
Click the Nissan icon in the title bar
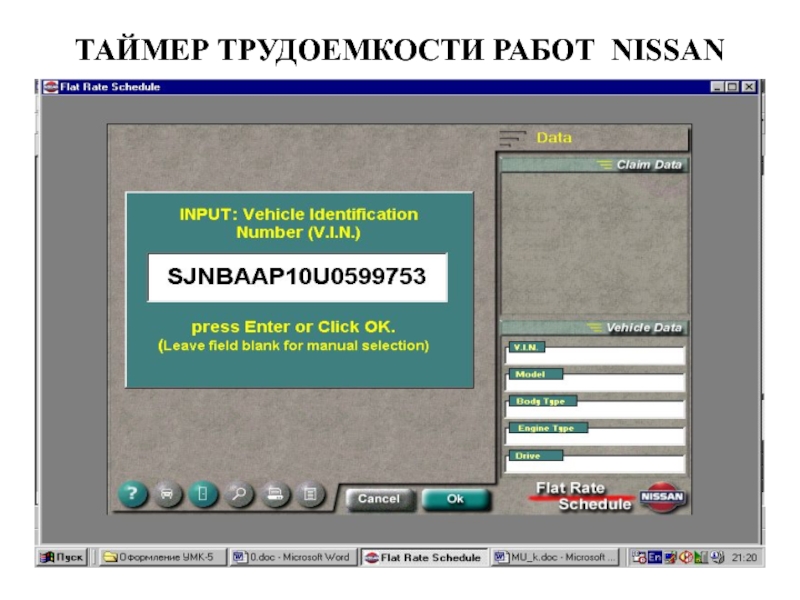click(x=51, y=87)
